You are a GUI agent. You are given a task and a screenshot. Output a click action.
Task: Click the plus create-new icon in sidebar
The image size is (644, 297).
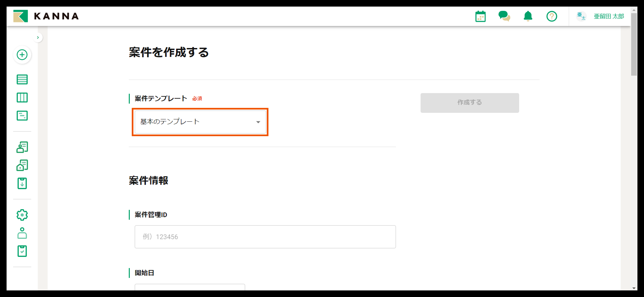[x=22, y=55]
